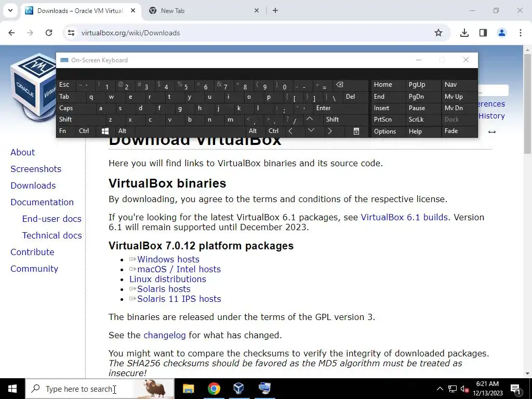Download VirtualBox for Windows hosts
This screenshot has width=532, height=399.
coord(168,259)
